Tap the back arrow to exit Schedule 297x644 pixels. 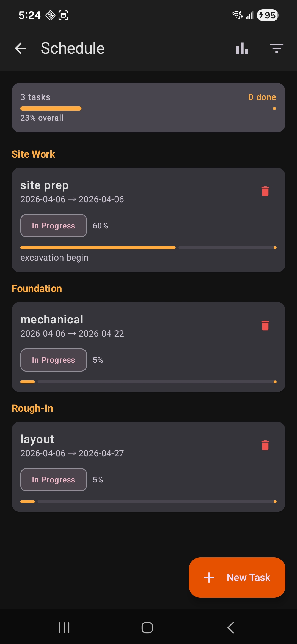pos(21,48)
